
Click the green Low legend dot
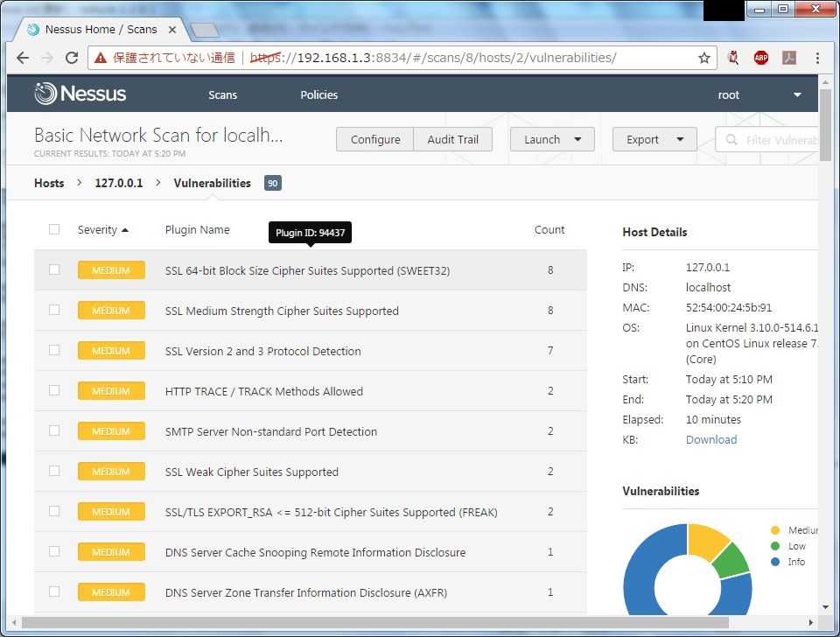(774, 546)
